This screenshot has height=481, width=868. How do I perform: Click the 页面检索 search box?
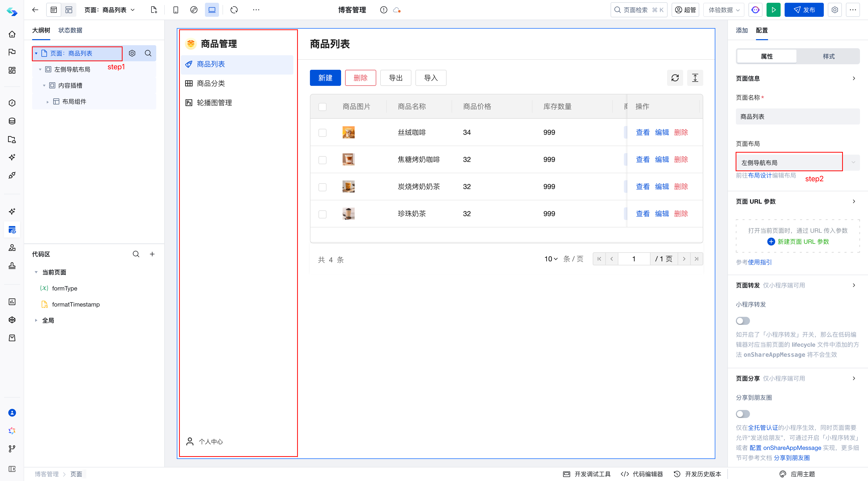point(639,10)
